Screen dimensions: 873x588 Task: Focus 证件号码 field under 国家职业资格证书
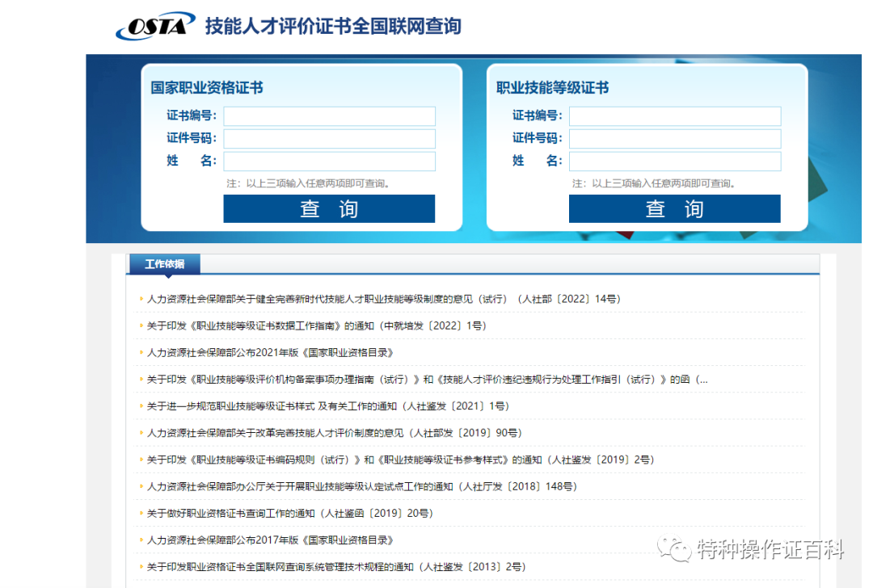tap(330, 138)
